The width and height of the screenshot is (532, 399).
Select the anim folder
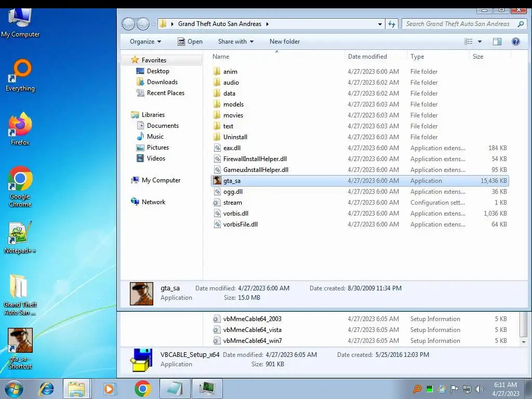click(x=360, y=72)
